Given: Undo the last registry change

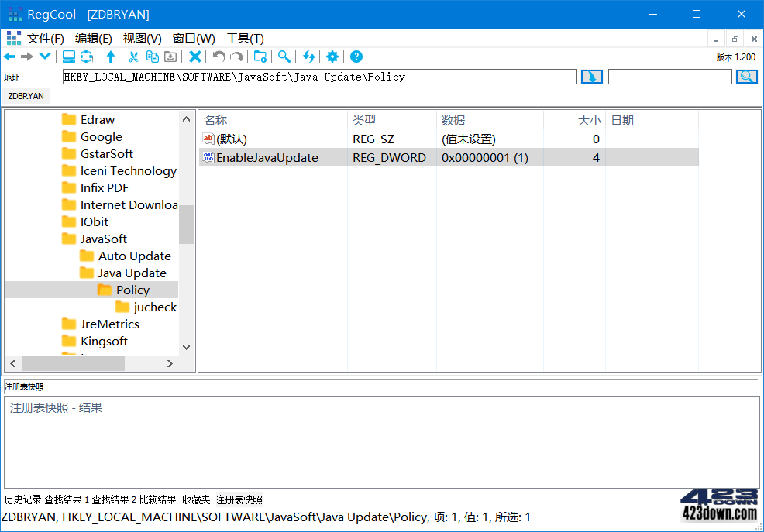Looking at the screenshot, I should tap(218, 56).
